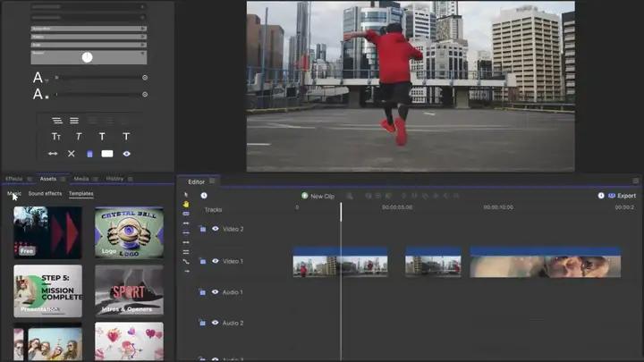This screenshot has width=644, height=362.
Task: Click the horizontal double-arrow icon in the text panel
Action: coord(53,154)
